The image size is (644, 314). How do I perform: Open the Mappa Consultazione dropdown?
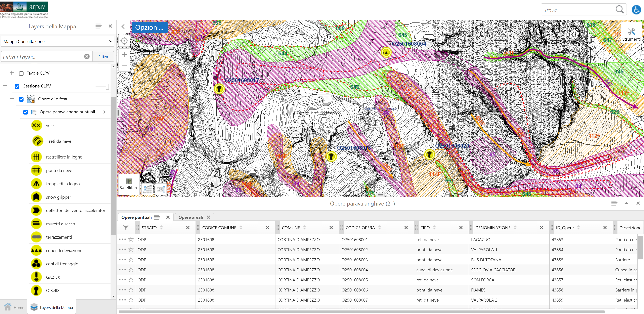point(57,41)
